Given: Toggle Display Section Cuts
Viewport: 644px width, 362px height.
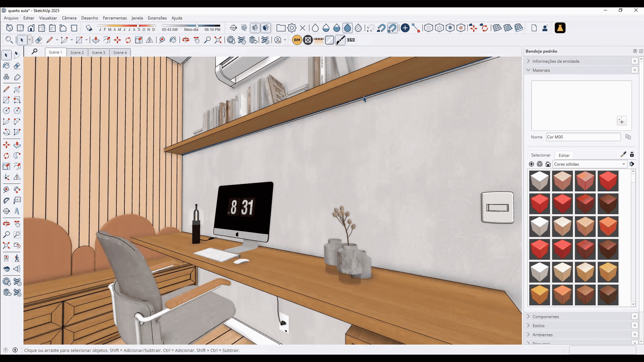Looking at the screenshot, I should pyautogui.click(x=255, y=28).
